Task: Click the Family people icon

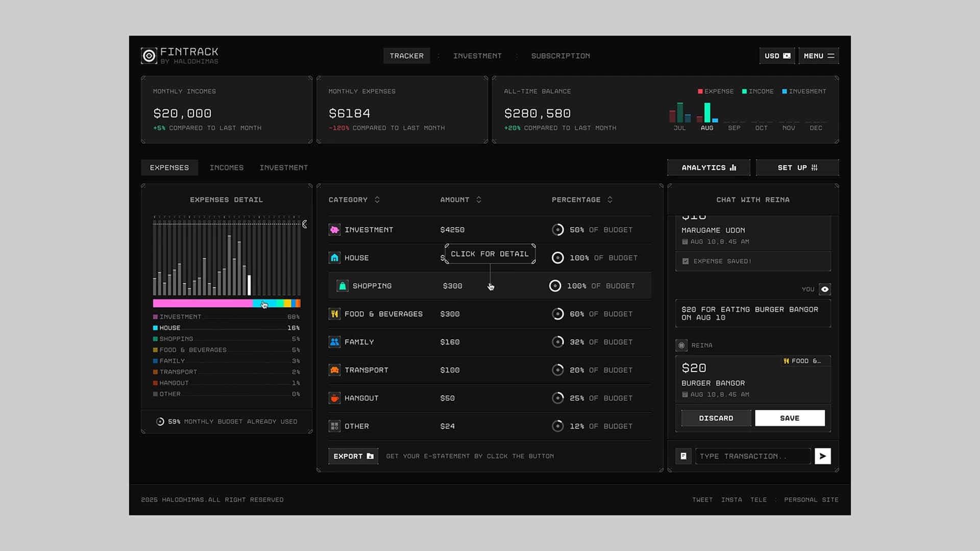Action: pyautogui.click(x=334, y=342)
